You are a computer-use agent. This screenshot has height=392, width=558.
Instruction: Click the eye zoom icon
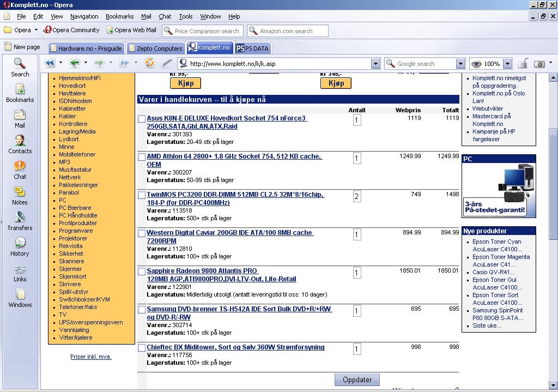point(476,64)
